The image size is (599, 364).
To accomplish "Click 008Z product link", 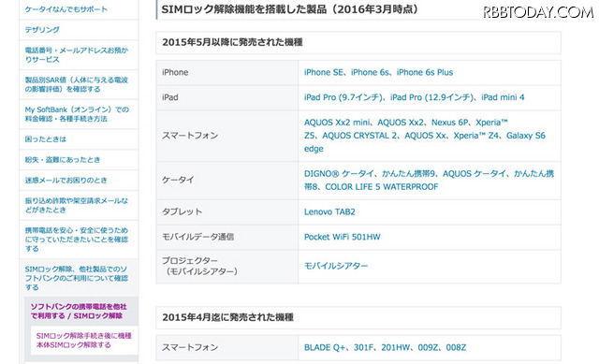I will tap(456, 347).
